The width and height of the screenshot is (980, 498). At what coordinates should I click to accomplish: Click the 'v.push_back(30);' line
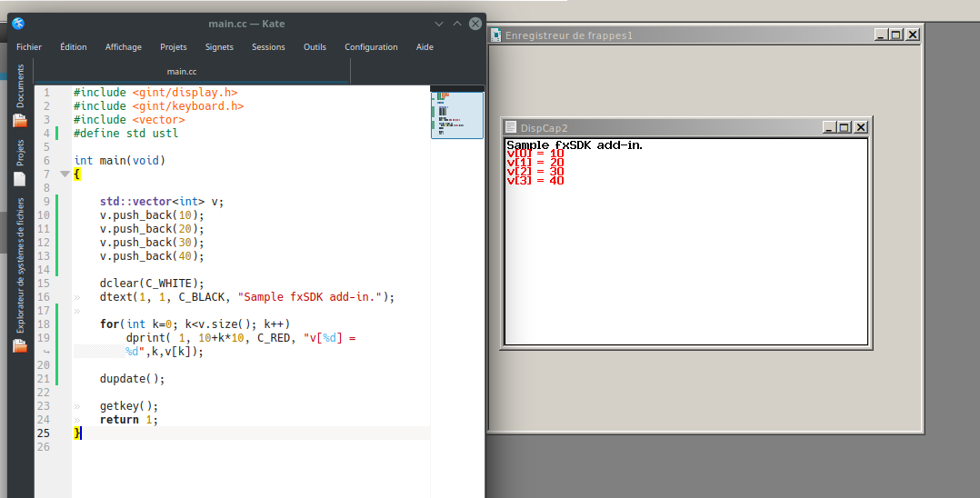(x=152, y=243)
